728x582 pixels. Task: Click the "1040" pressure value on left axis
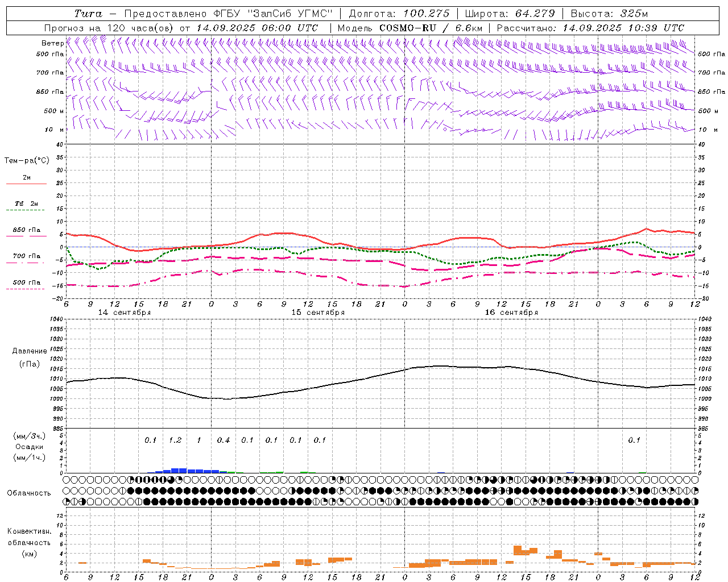pyautogui.click(x=57, y=319)
